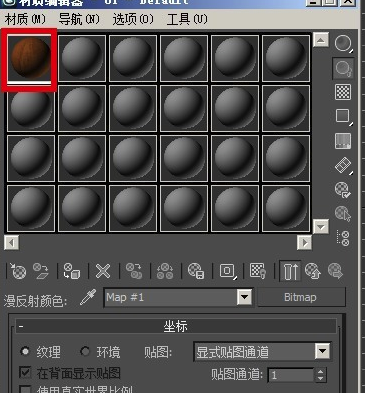
Task: Click the Material ID Channel icon
Action: click(228, 271)
